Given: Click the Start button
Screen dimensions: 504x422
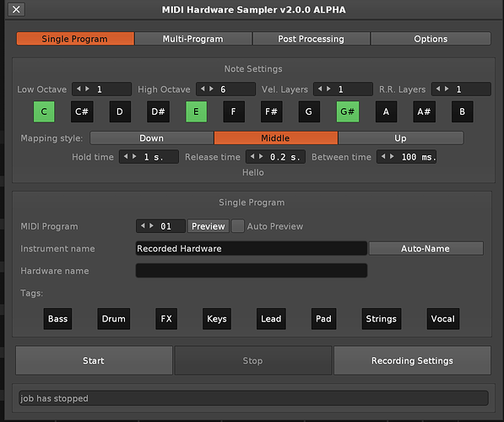Looking at the screenshot, I should 94,360.
